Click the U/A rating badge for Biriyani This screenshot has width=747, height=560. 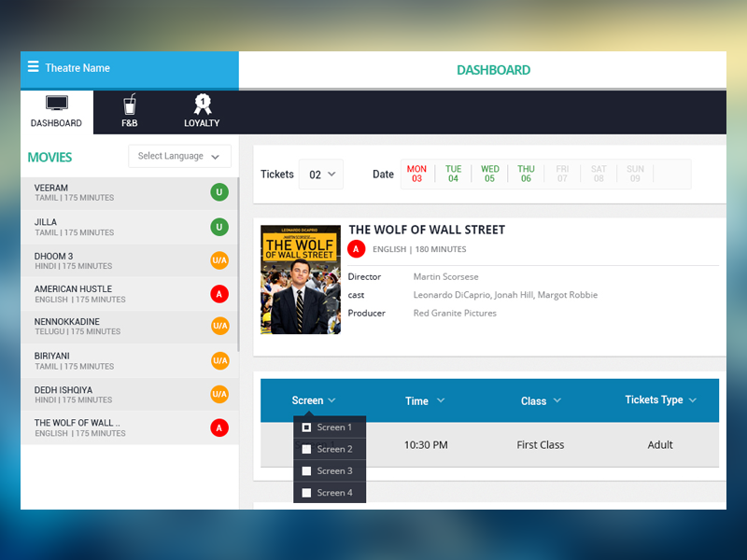point(220,360)
